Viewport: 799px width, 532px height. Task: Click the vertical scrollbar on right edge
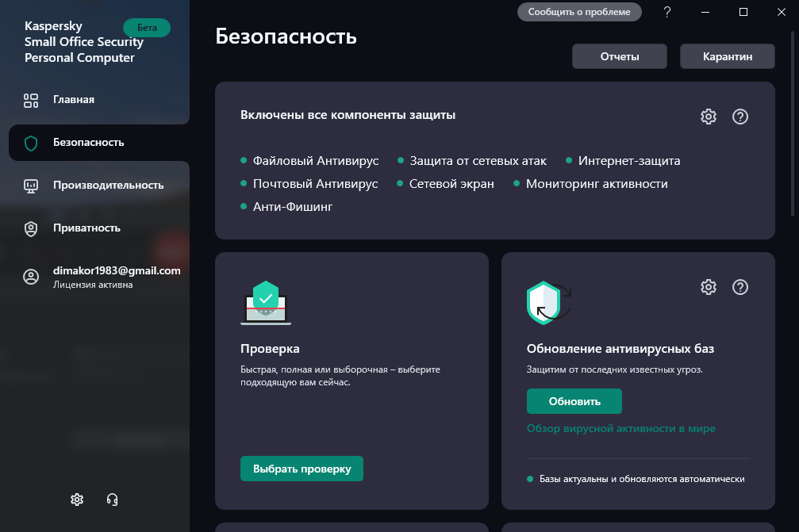pos(793,123)
